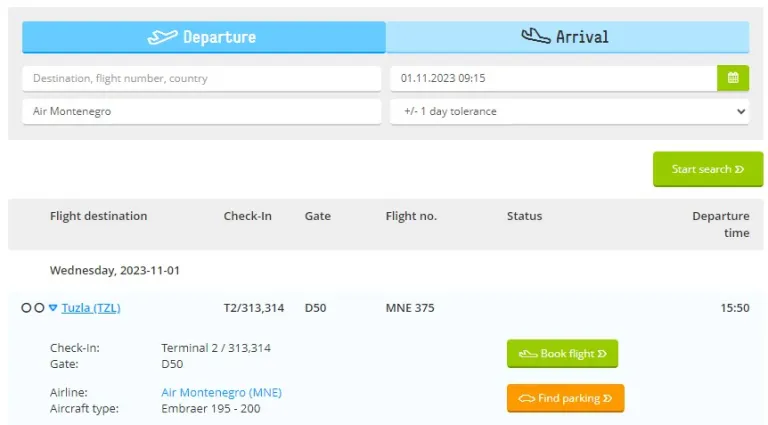Image resolution: width=768 pixels, height=425 pixels.
Task: Click the destination, flight number, country field
Action: 201,78
